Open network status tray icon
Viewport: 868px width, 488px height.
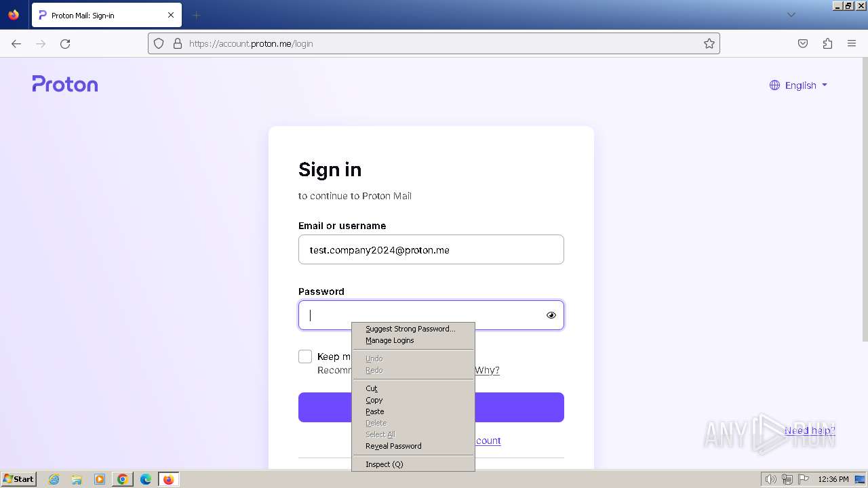point(787,479)
